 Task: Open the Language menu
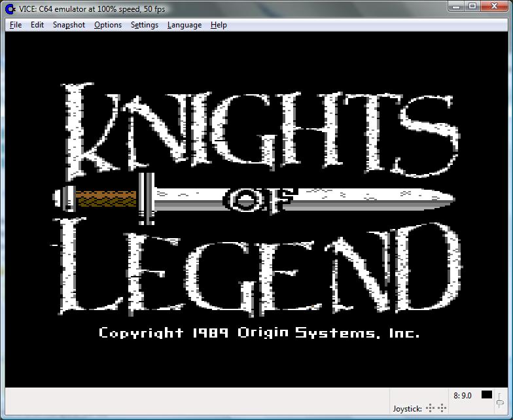pyautogui.click(x=185, y=25)
